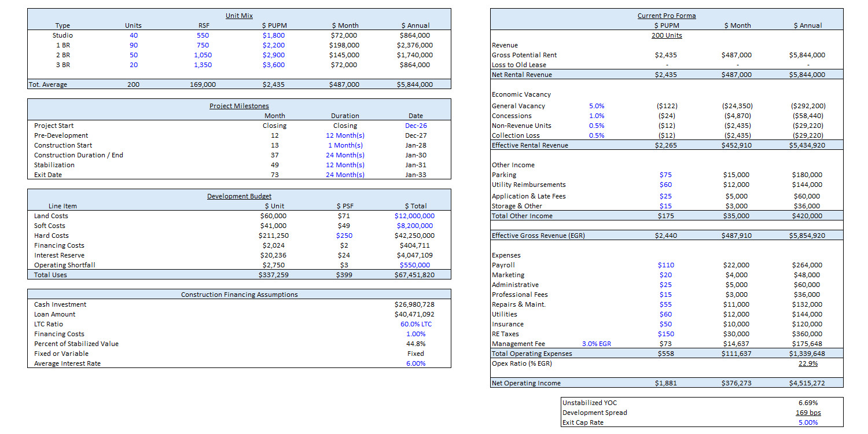Screen dimensions: 868x434
Task: Select the "Project Milestones" table title
Action: [x=239, y=106]
